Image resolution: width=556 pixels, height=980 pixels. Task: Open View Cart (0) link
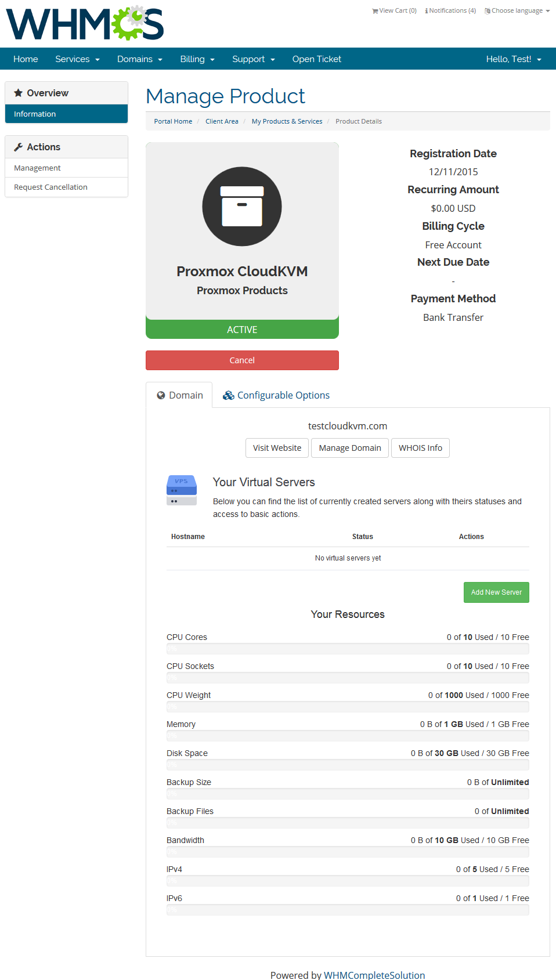pos(395,11)
